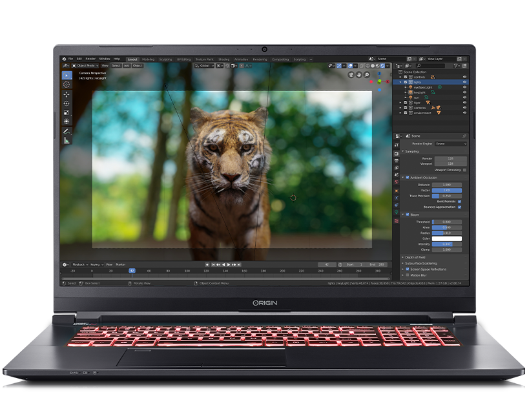Viewport: 529px width, 420px height.
Task: Click the pan view hand gizmo
Action: tap(359, 75)
